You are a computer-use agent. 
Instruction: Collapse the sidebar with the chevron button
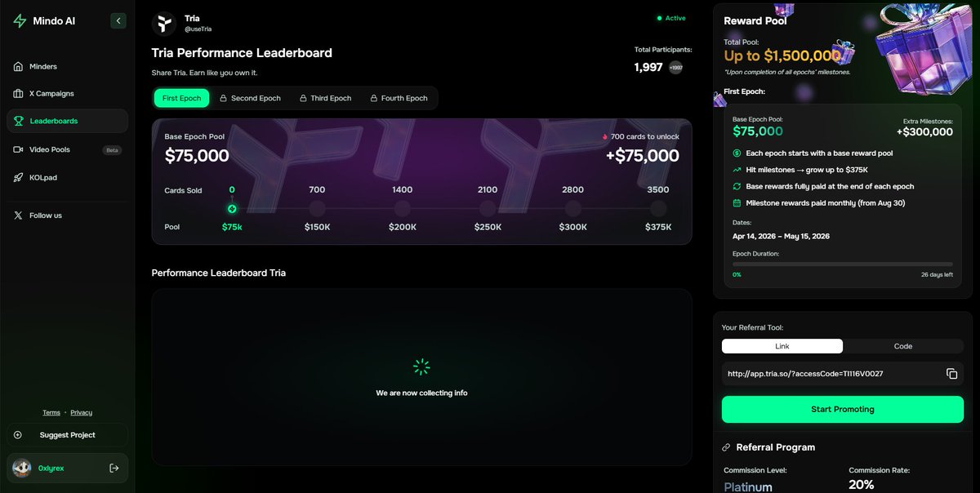[118, 21]
